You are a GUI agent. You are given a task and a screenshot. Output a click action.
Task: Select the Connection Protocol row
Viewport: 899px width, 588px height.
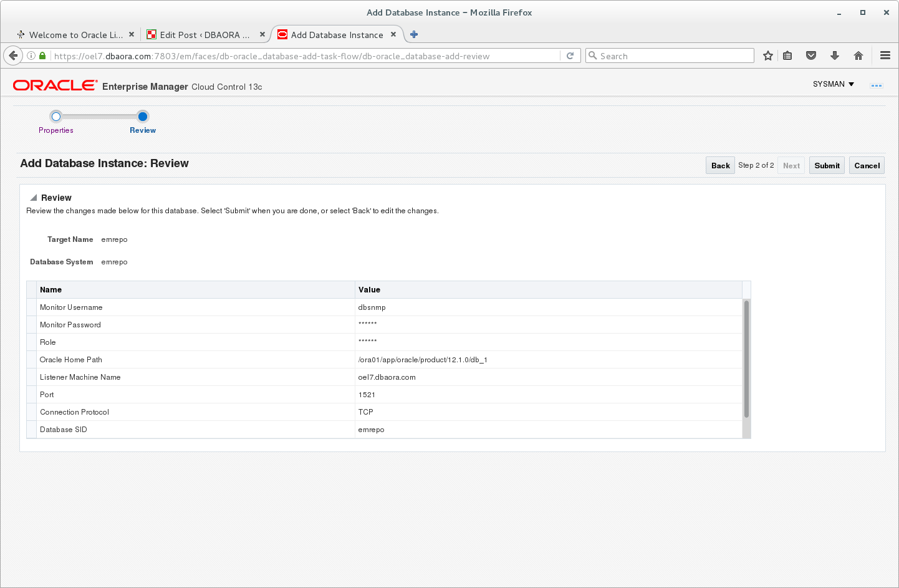pos(385,412)
